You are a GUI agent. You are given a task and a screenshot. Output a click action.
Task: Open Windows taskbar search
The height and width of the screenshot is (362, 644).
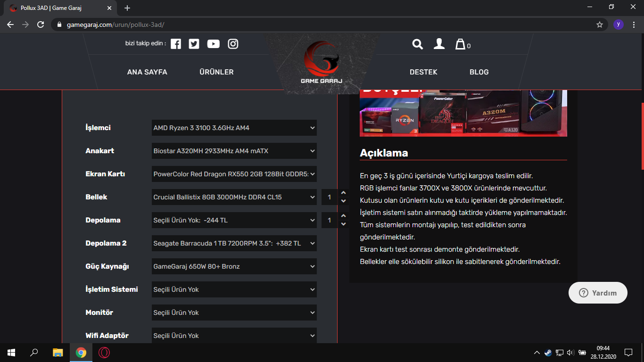(x=34, y=353)
